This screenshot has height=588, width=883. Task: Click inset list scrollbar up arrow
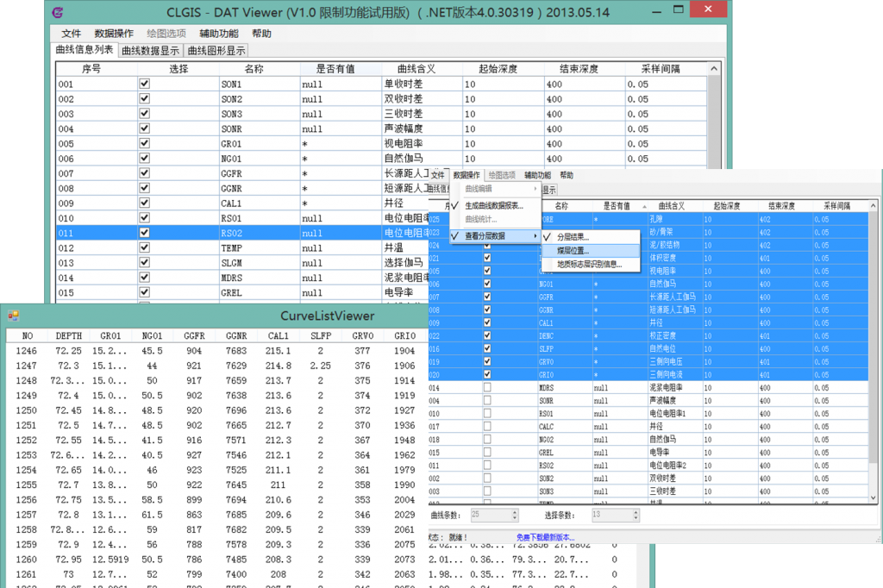coord(874,206)
